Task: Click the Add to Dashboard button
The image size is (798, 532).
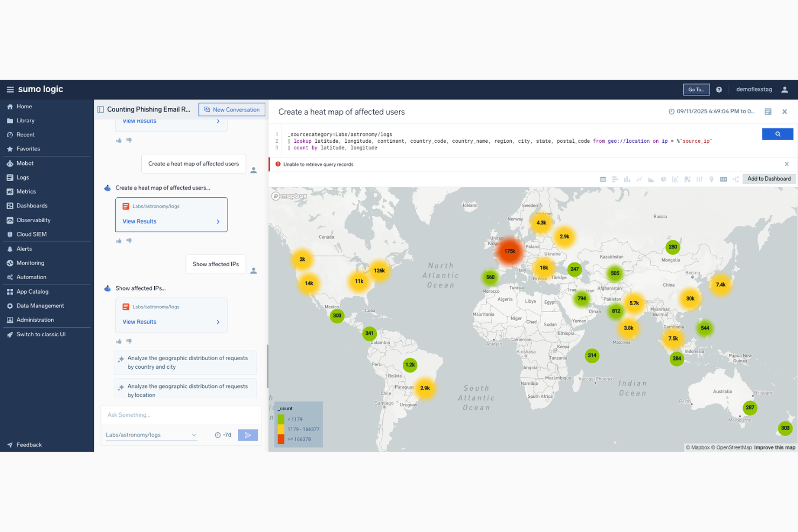Action: click(769, 178)
